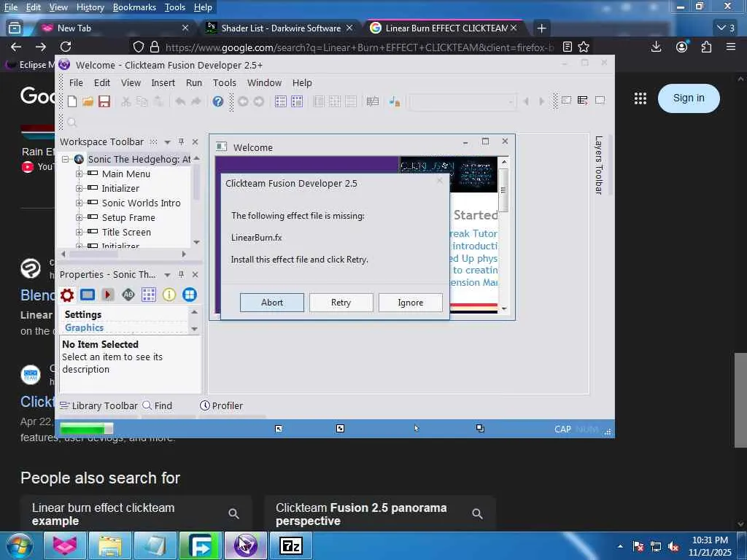Screen dimensions: 747x560
Task: Collapse the Sonic The Hedgehog application node
Action: click(65, 159)
